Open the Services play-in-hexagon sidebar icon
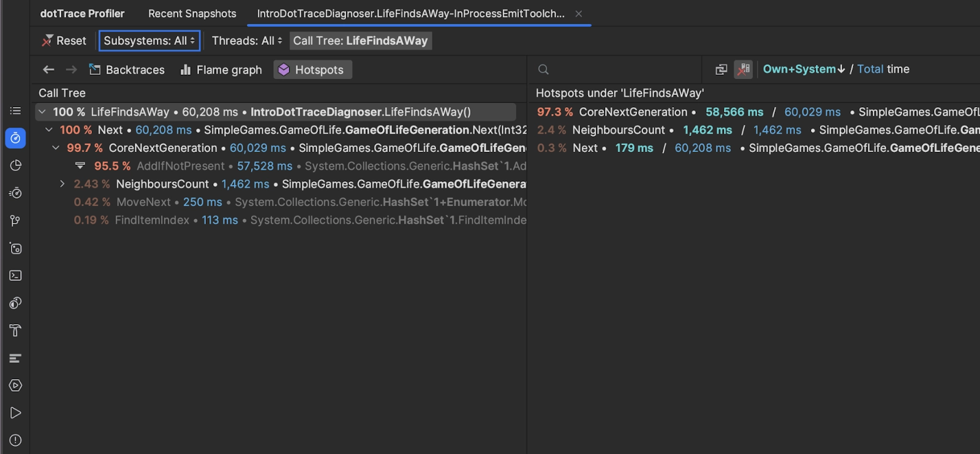 15,385
